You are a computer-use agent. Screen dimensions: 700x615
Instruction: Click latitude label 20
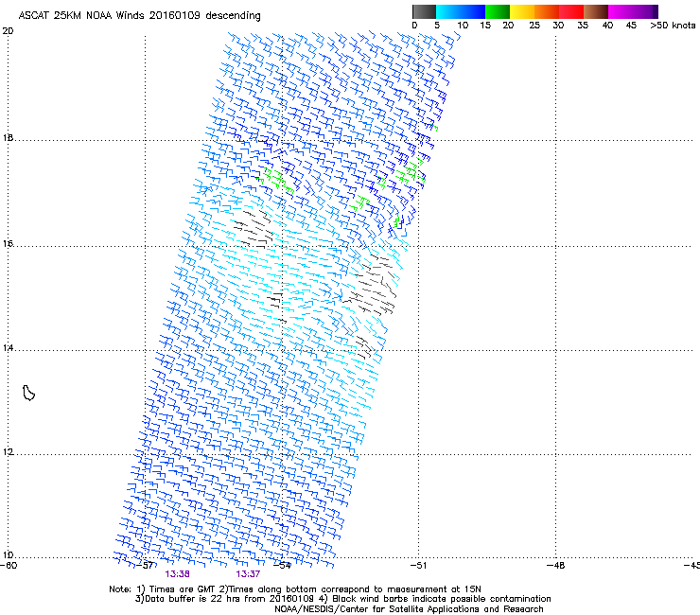8,31
